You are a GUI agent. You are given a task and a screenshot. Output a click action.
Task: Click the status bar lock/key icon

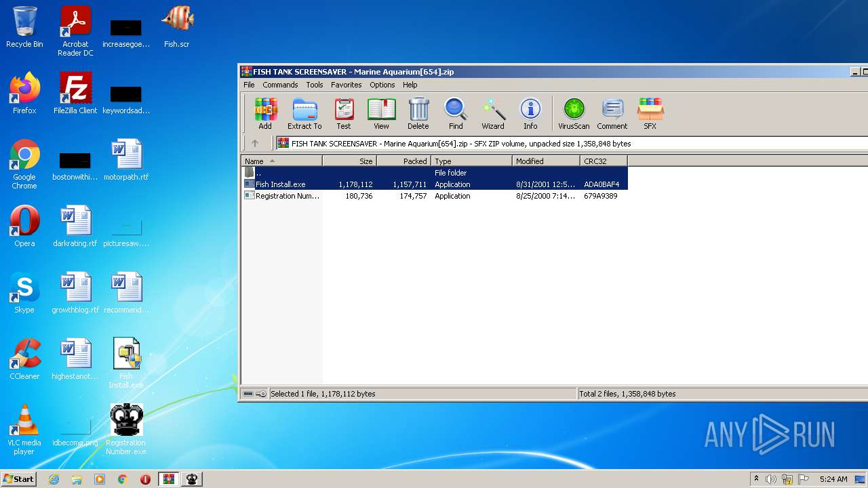coord(262,394)
